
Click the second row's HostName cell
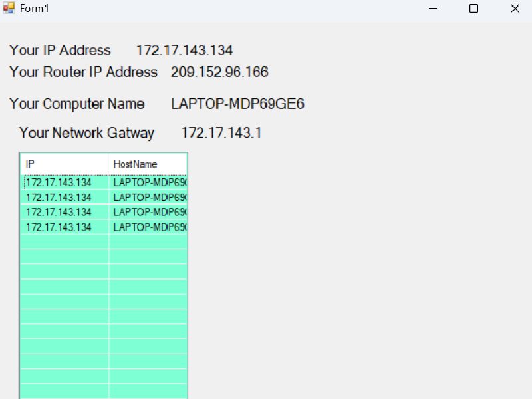point(150,197)
